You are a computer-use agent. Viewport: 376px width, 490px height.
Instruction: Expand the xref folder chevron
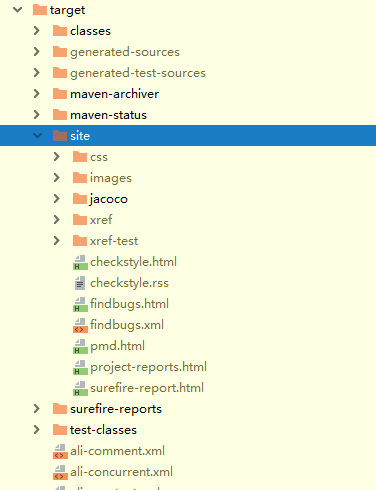pyautogui.click(x=57, y=220)
